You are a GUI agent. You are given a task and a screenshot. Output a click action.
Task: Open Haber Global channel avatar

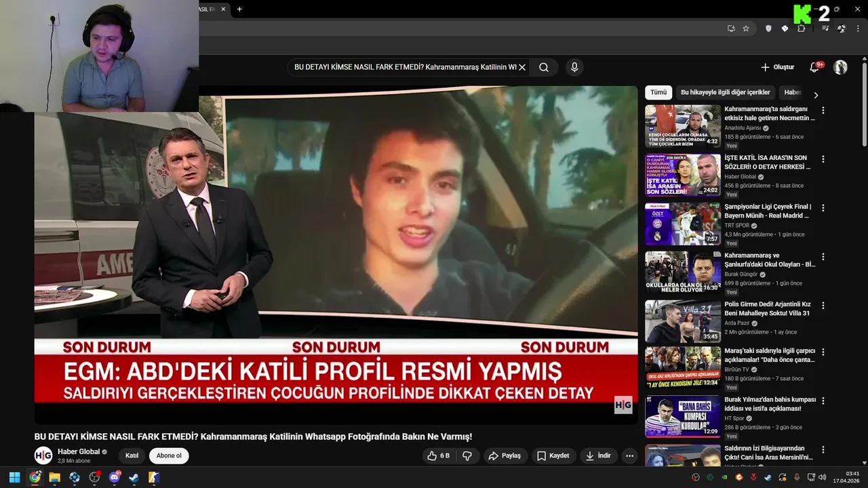coord(43,455)
